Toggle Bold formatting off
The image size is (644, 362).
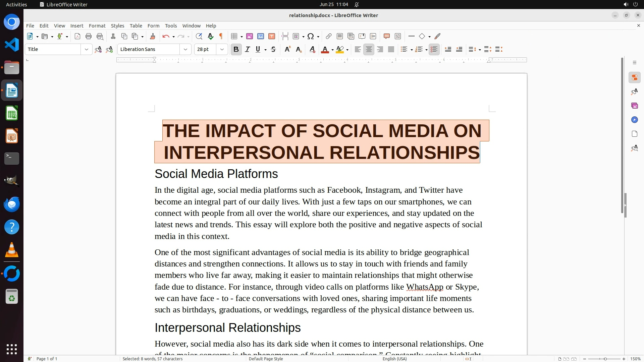point(236,50)
